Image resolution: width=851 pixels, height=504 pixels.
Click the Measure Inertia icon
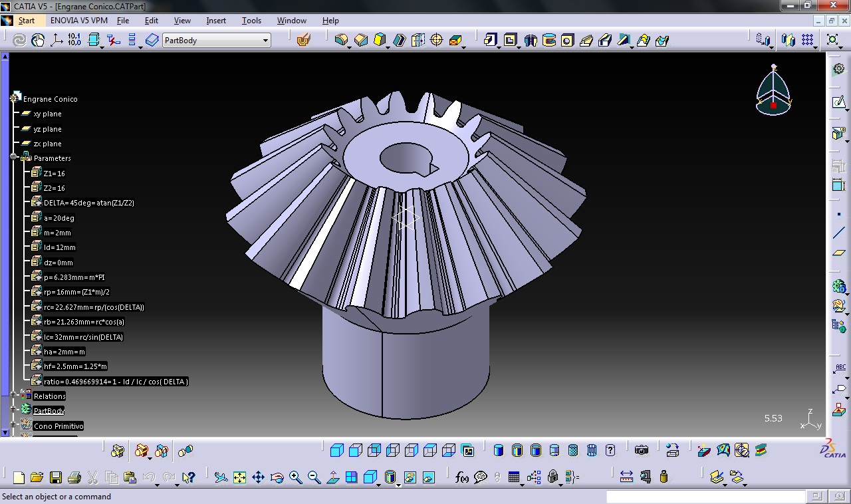(x=664, y=477)
